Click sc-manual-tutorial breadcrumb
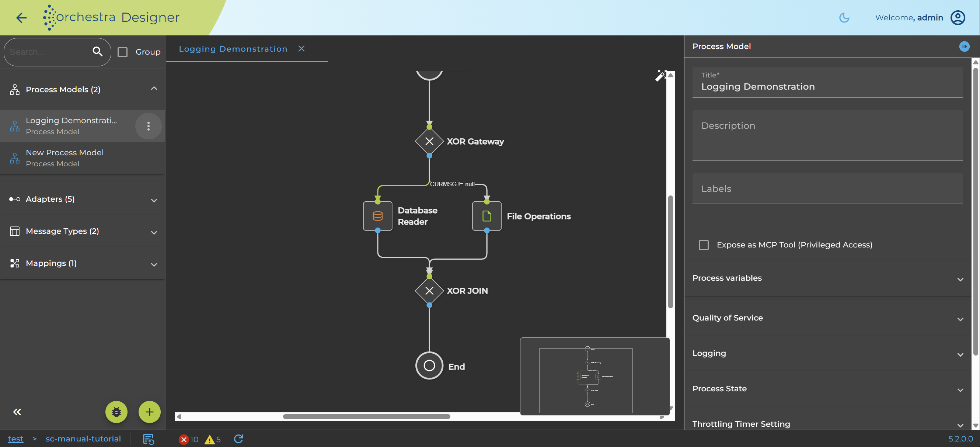This screenshot has width=980, height=447. [x=83, y=439]
